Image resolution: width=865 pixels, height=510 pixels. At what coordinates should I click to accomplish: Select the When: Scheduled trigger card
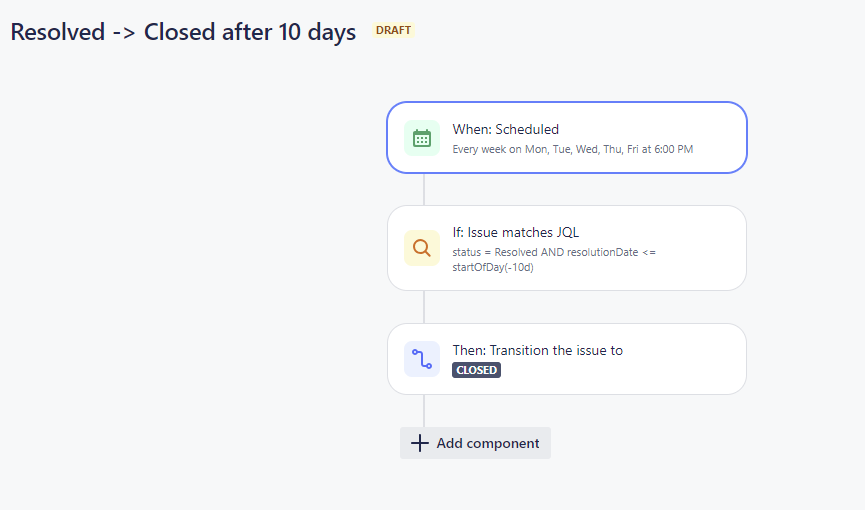[567, 137]
